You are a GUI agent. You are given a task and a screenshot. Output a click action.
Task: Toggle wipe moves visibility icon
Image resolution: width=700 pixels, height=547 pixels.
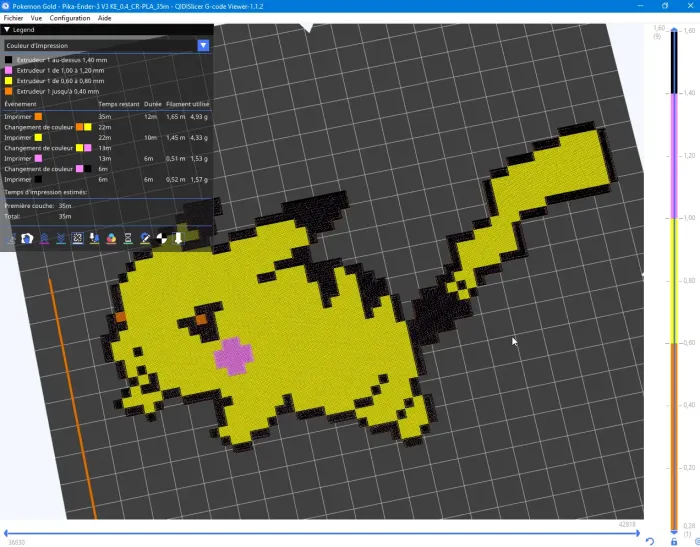(27, 239)
